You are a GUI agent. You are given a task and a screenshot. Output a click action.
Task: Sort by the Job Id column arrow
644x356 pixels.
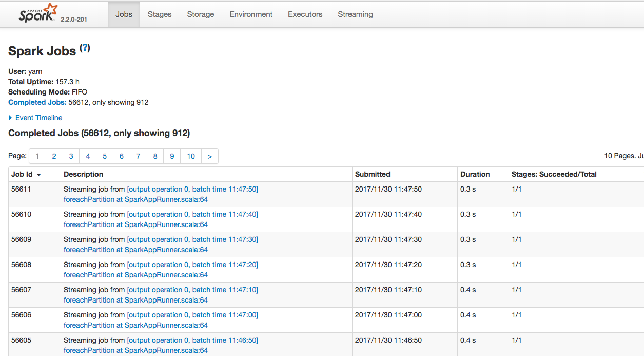pos(39,175)
